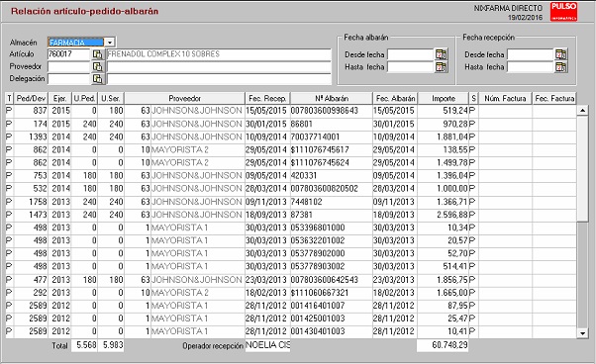
Task: Open calendar for Fecha albarán Hasta fecha
Action: pyautogui.click(x=441, y=67)
